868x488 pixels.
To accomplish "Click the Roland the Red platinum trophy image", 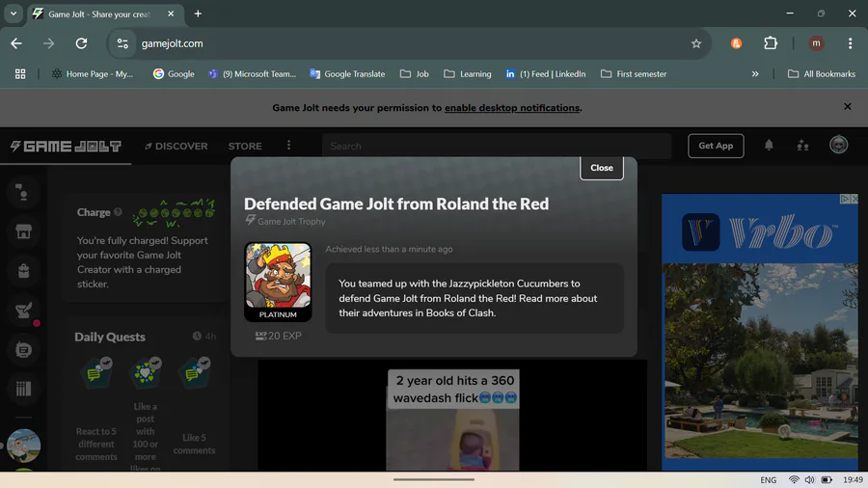I will click(278, 282).
